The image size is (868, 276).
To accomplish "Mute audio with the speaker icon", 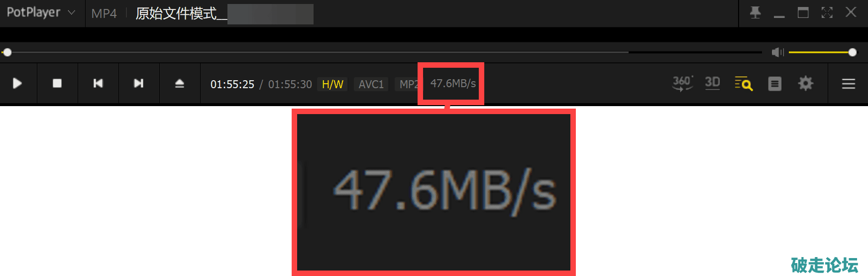I will coord(777,52).
